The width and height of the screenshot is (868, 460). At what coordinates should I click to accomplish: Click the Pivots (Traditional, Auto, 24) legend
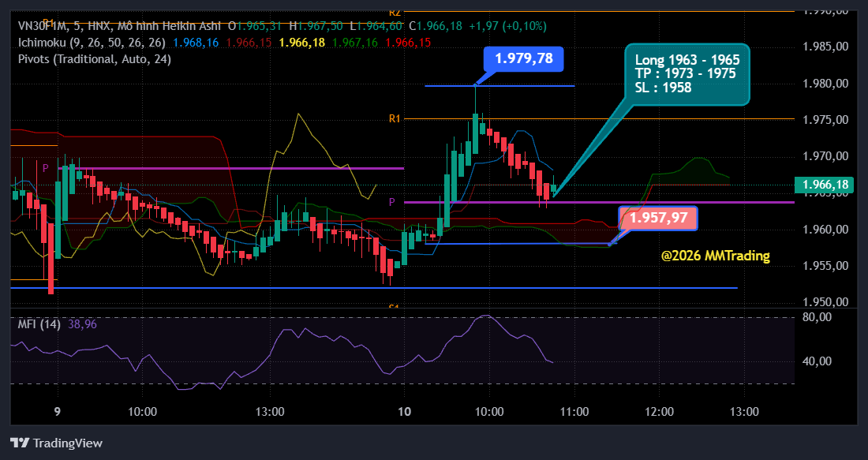(x=94, y=59)
